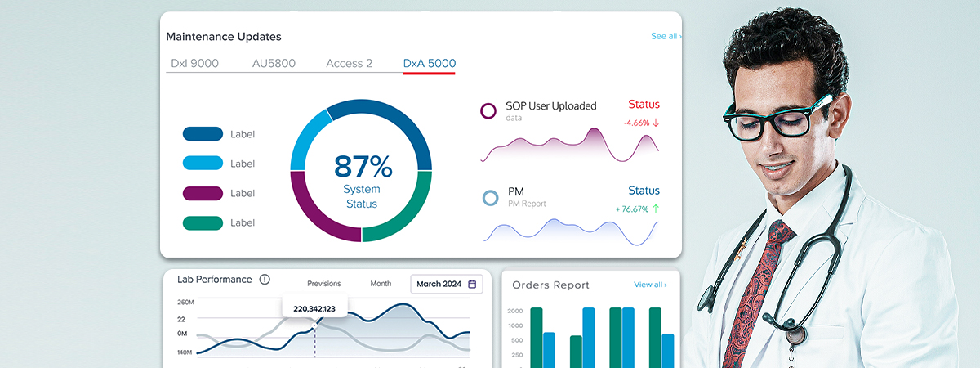Click the light blue legend swatch
This screenshot has height=368, width=980.
pos(203,164)
